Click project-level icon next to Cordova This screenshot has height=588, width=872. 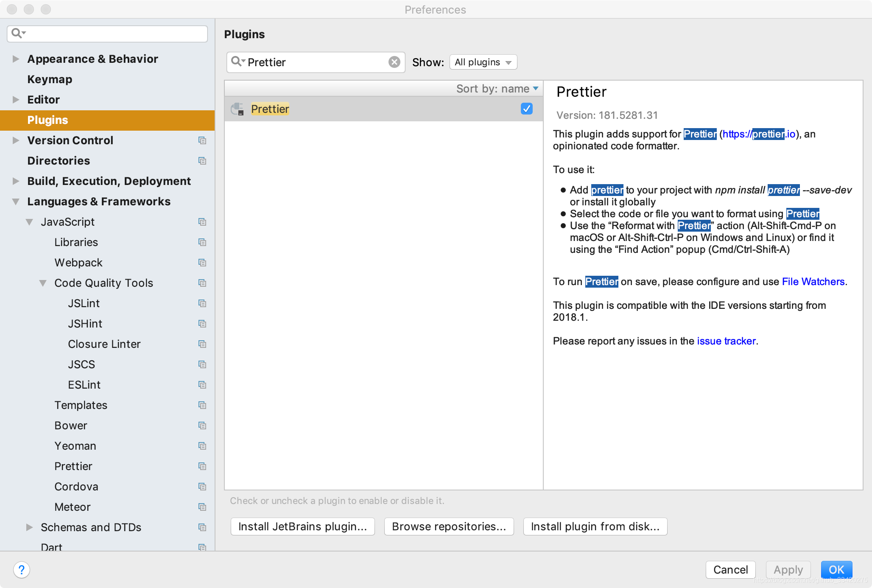tap(202, 487)
